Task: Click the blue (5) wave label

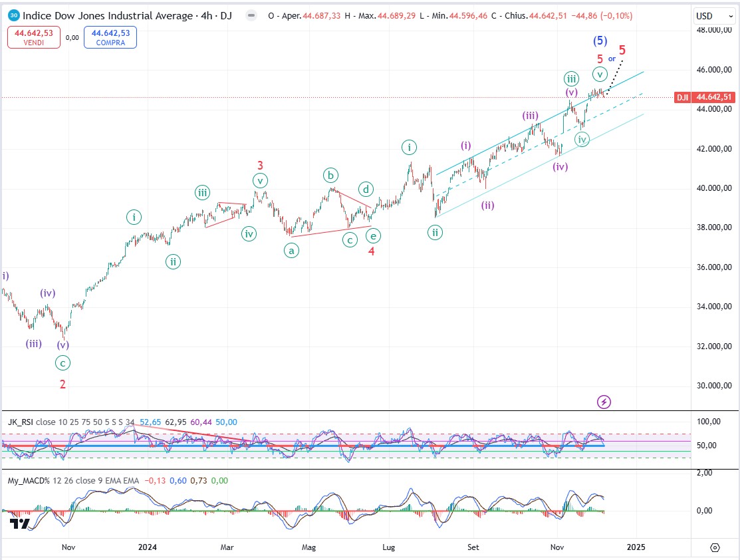Action: click(600, 41)
